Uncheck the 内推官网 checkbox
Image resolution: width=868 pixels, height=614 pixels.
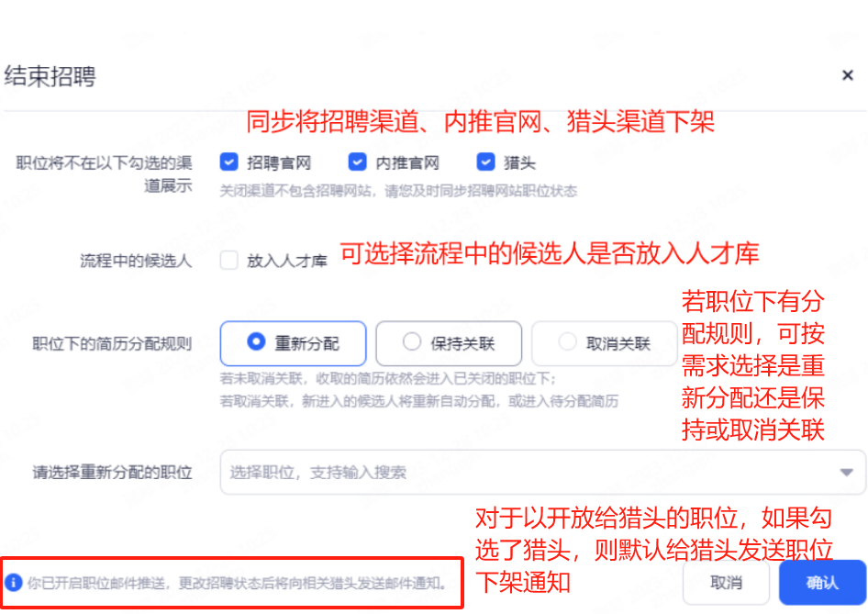(357, 162)
